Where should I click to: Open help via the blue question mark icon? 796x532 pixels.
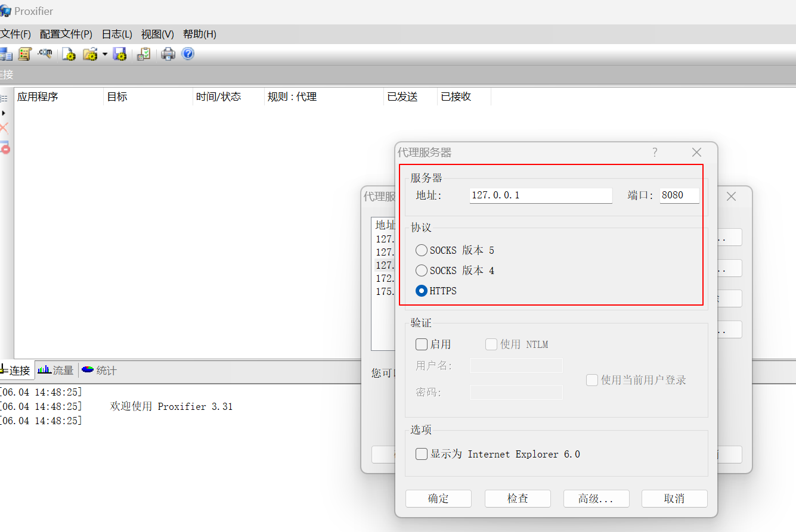[x=188, y=54]
